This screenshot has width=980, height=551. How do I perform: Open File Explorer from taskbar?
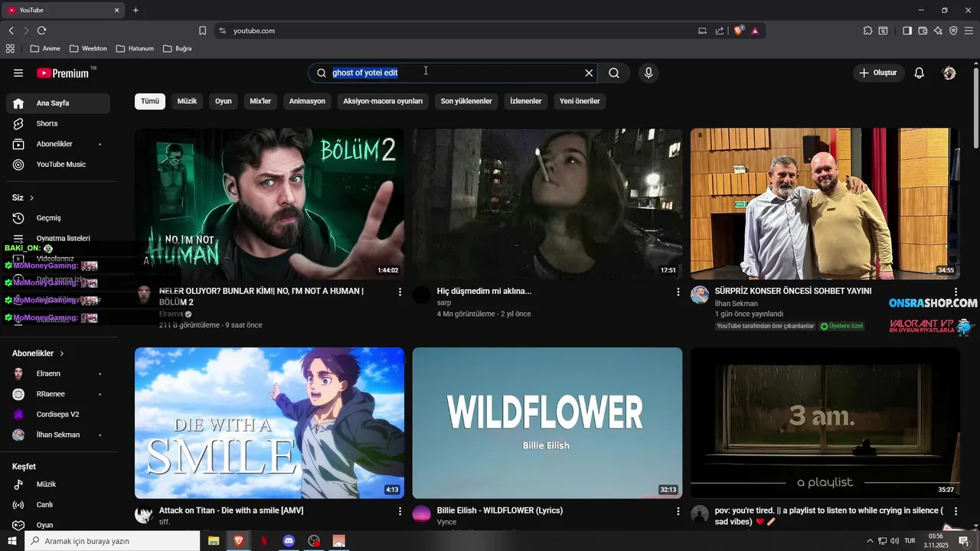click(214, 541)
